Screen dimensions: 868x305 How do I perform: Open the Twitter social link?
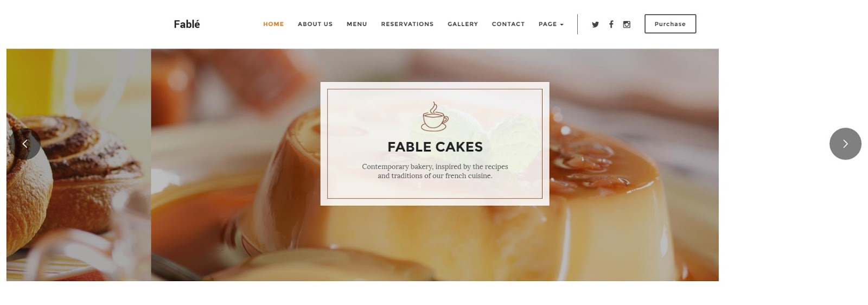(x=595, y=24)
